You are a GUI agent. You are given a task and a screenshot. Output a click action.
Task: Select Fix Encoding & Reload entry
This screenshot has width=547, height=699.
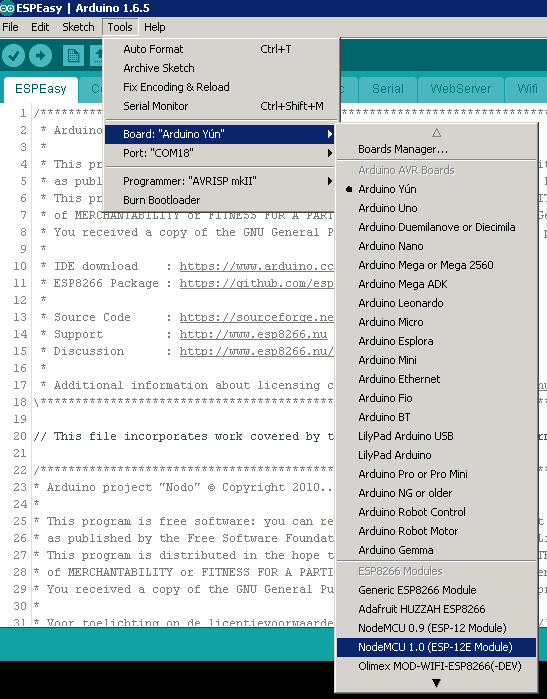[x=219, y=87]
